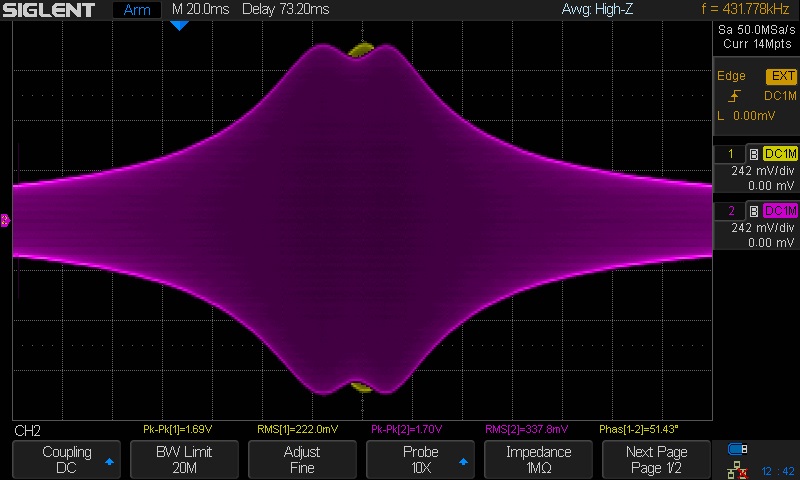Image resolution: width=800 pixels, height=480 pixels.
Task: Click the rising edge trigger slope icon
Action: [x=736, y=96]
